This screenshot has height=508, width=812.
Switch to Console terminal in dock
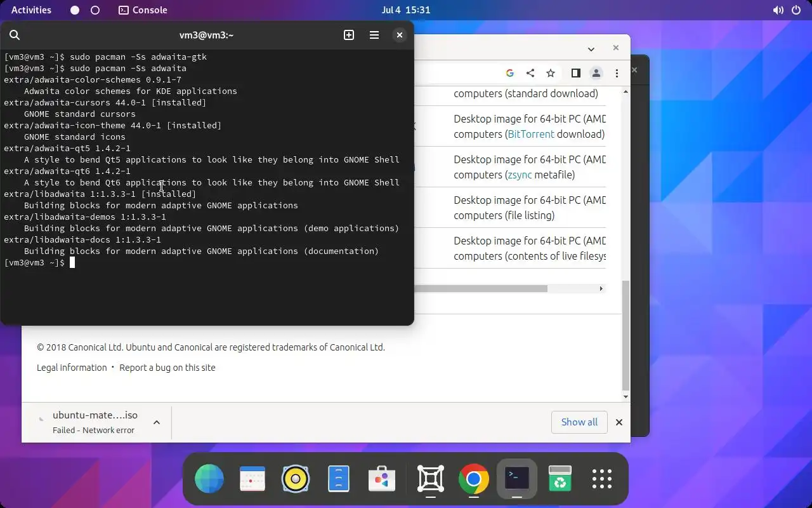coord(516,479)
